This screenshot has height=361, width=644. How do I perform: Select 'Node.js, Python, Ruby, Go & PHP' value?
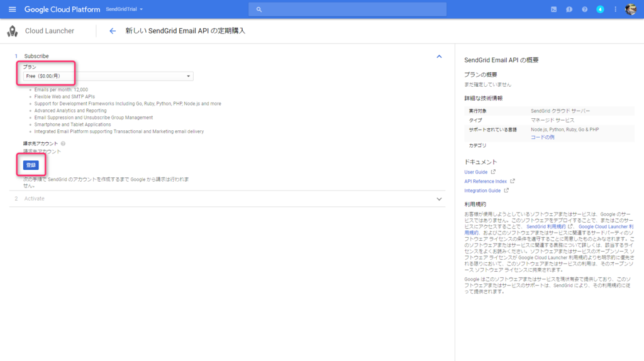(565, 130)
